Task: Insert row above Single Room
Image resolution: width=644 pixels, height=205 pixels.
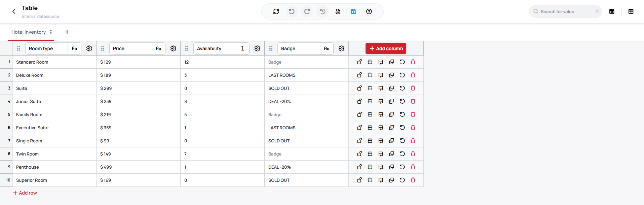Action: coord(370,141)
